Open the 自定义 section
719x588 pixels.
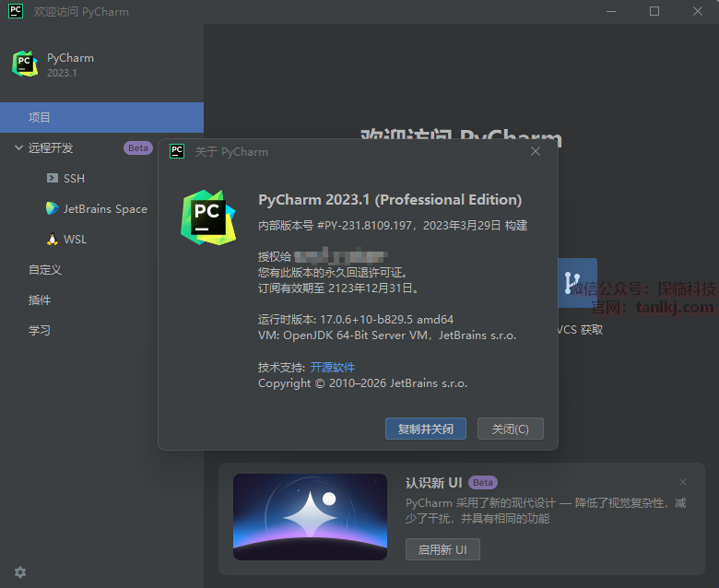coord(45,270)
